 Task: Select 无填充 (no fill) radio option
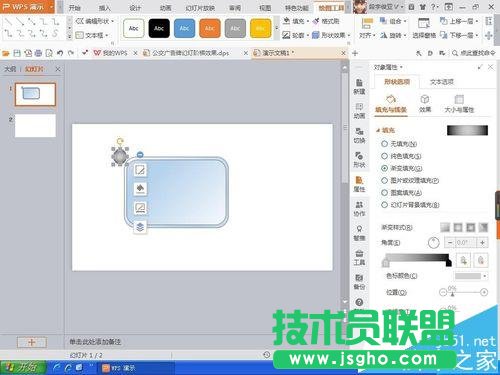(x=384, y=144)
